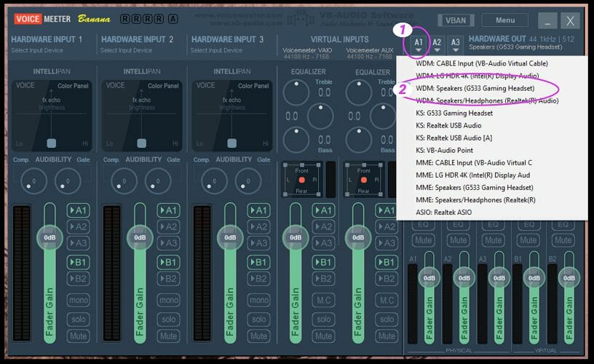Click Gate knob on Hardware Input 1

pos(68,181)
